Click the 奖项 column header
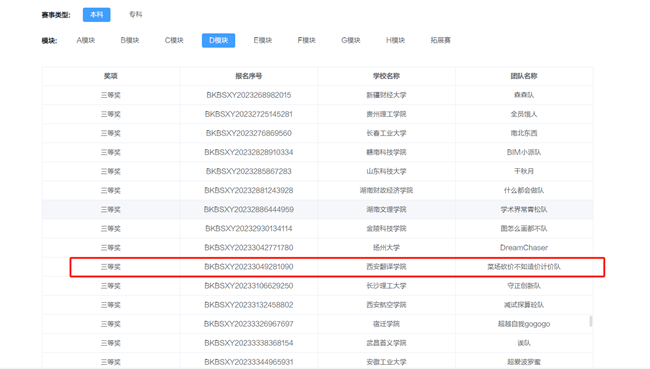 pyautogui.click(x=111, y=76)
